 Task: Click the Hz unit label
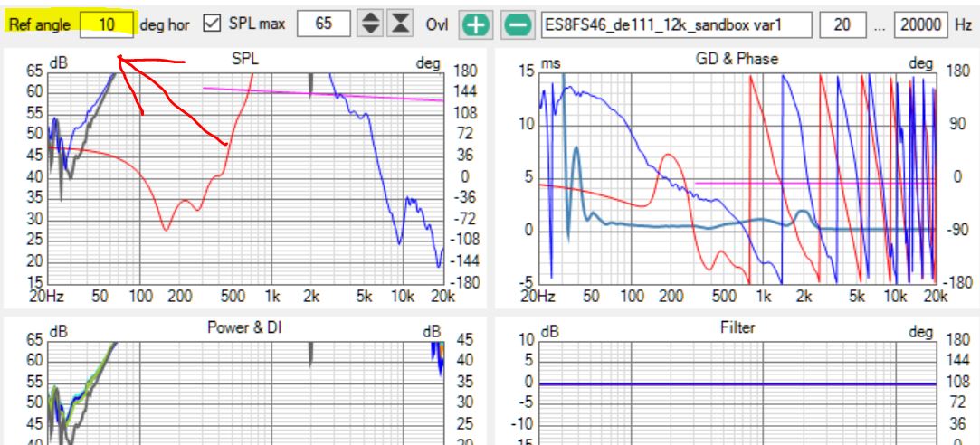coord(963,25)
